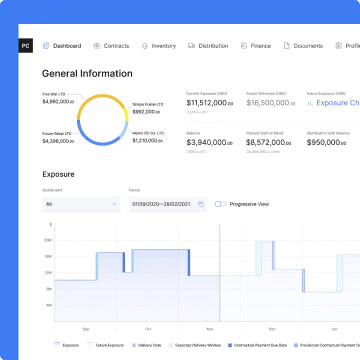The height and width of the screenshot is (360, 360).
Task: Click the $8,572,000 Product Sold value
Action: click(269, 143)
